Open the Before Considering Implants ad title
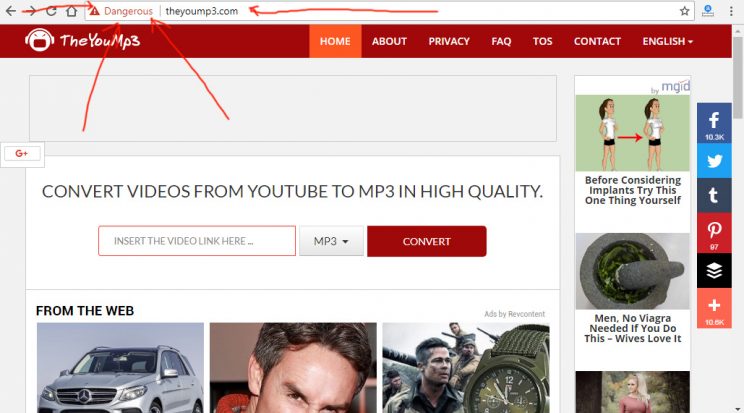This screenshot has width=744, height=413. point(632,190)
